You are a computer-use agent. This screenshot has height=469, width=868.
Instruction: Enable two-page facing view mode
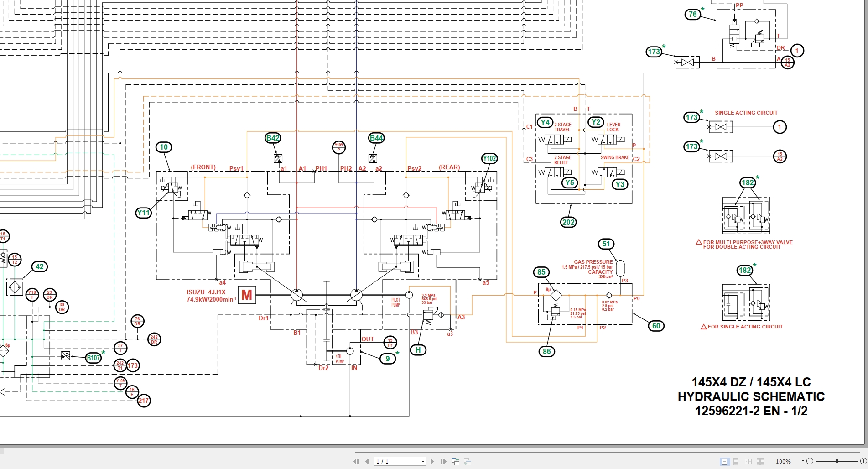click(748, 461)
